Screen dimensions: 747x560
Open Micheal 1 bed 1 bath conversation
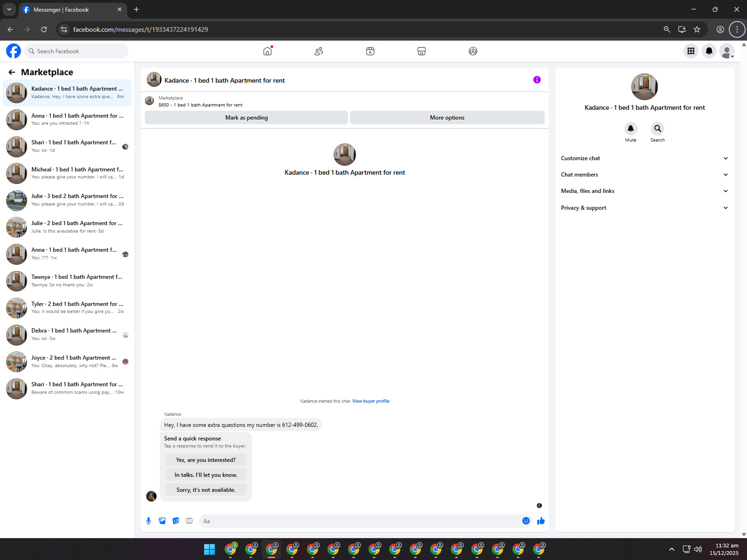pyautogui.click(x=67, y=173)
